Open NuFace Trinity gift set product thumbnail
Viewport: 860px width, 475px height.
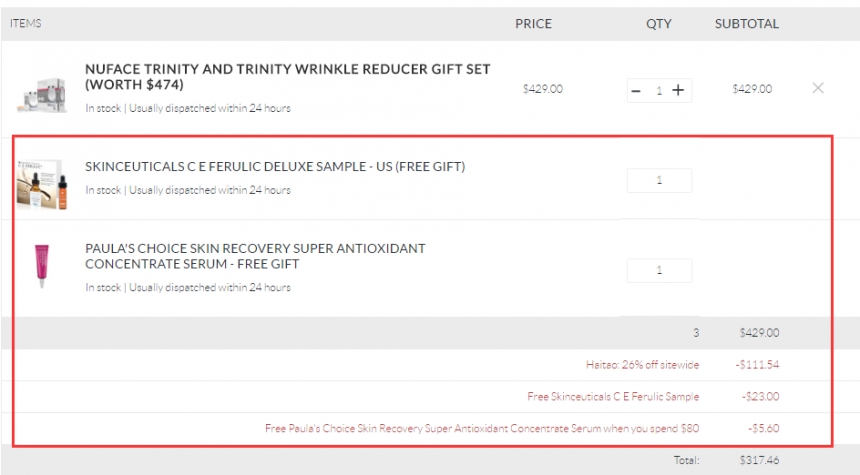[42, 94]
